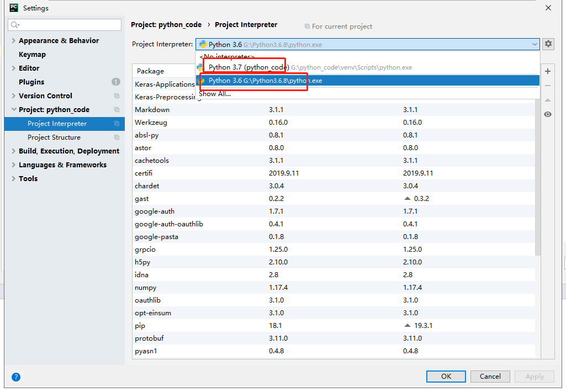Select the Werkzeug package row
Image resolution: width=566 pixels, height=392 pixels.
tap(334, 123)
